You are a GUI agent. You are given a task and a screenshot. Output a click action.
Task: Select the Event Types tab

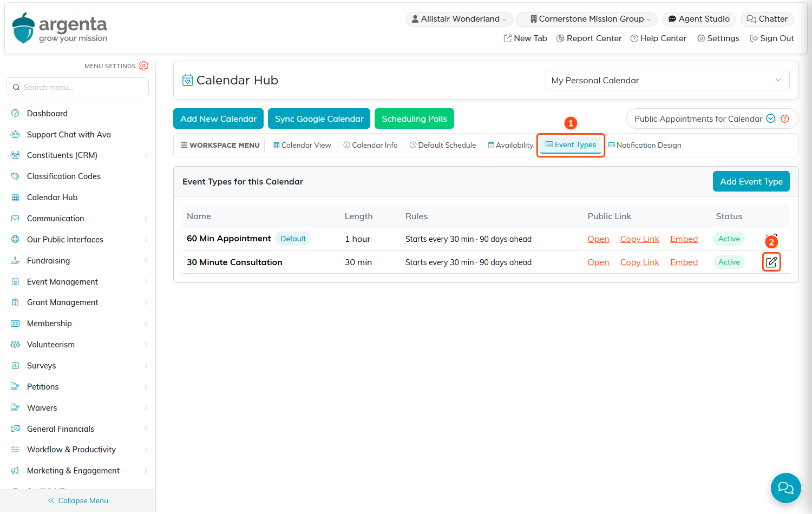pos(571,145)
